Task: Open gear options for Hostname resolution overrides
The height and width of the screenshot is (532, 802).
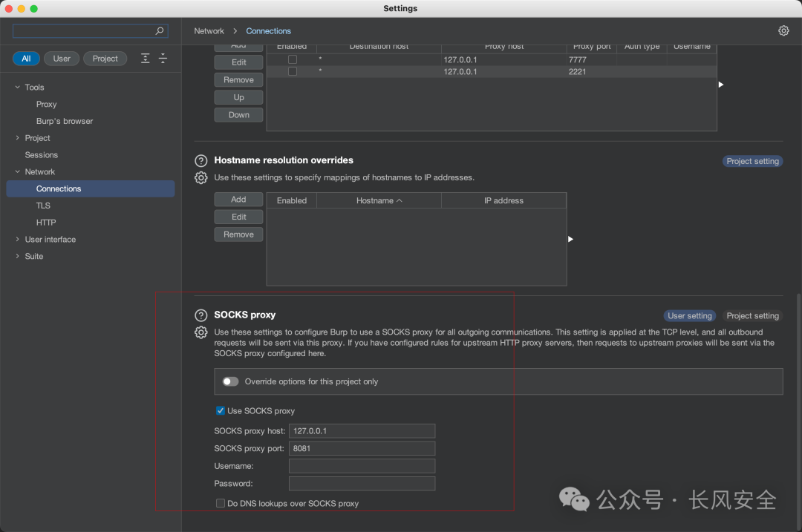Action: pyautogui.click(x=201, y=177)
